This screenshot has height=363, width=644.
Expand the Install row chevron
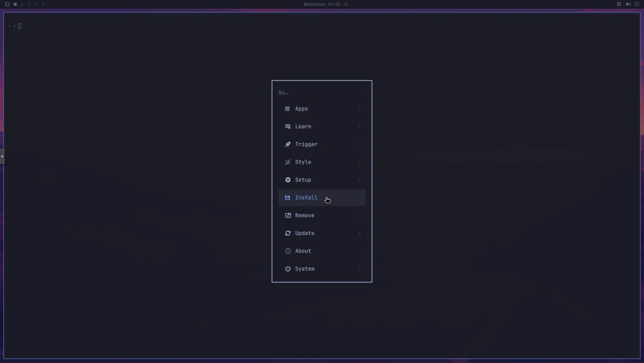pyautogui.click(x=359, y=197)
